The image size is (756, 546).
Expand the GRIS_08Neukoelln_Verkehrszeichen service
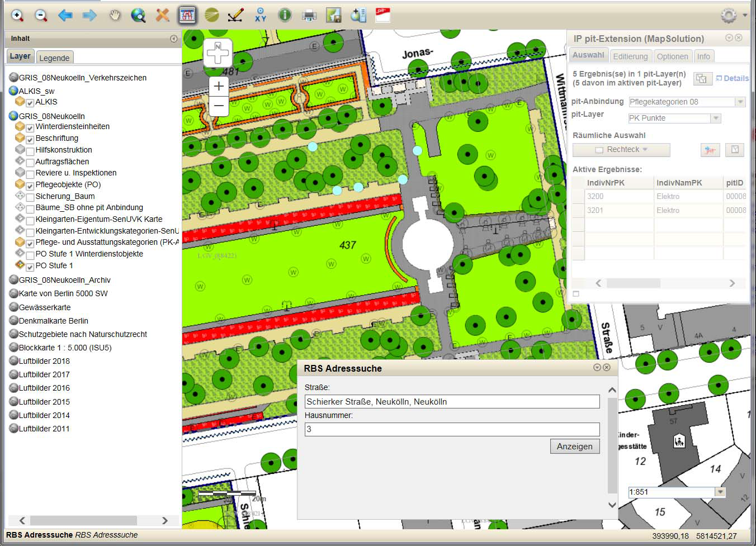click(x=14, y=77)
